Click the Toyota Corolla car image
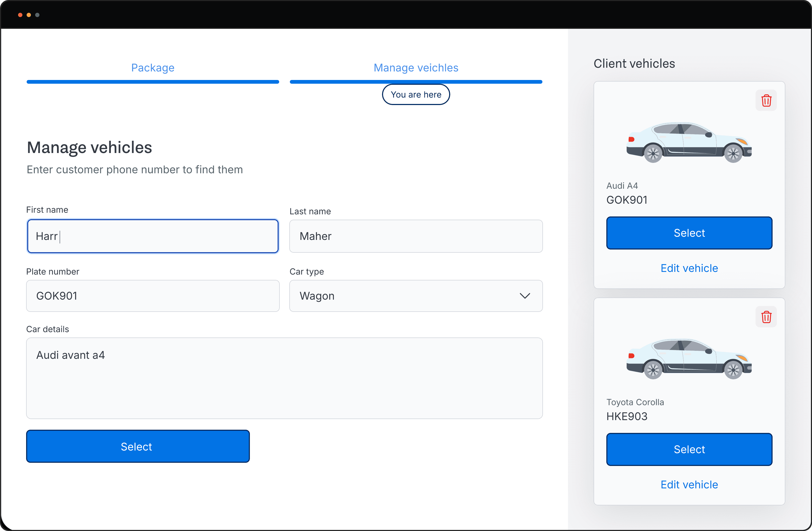The image size is (812, 531). click(689, 359)
